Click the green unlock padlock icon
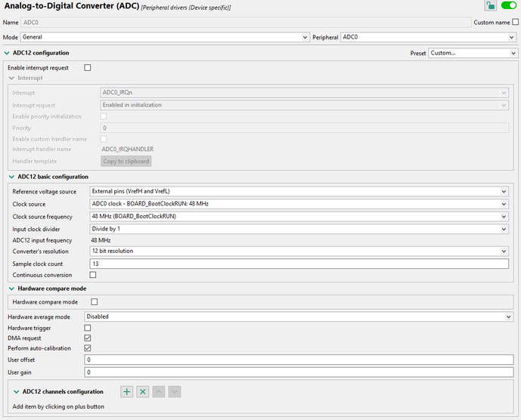This screenshot has height=420, width=521. pyautogui.click(x=490, y=5)
